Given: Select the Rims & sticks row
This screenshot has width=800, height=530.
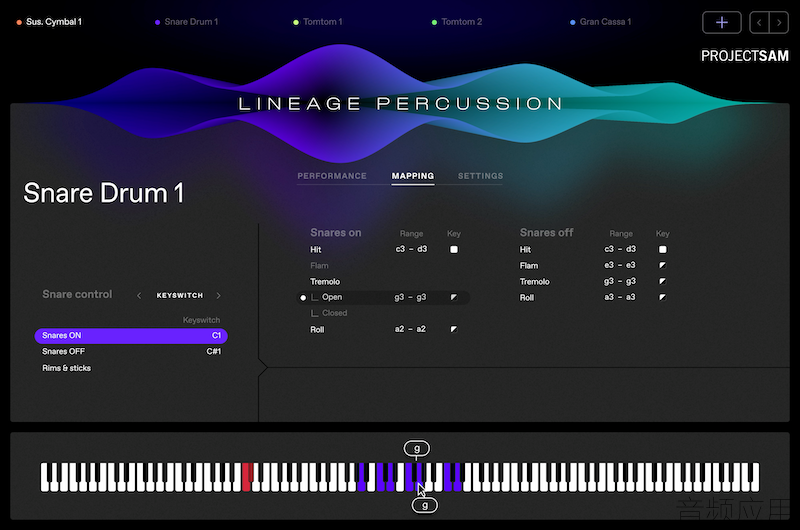Looking at the screenshot, I should click(x=131, y=368).
